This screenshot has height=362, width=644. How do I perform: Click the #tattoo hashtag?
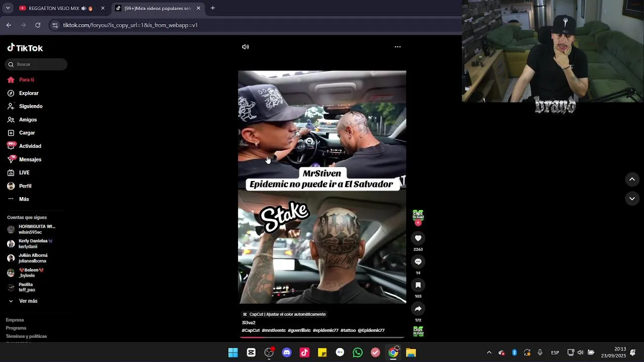(348, 330)
